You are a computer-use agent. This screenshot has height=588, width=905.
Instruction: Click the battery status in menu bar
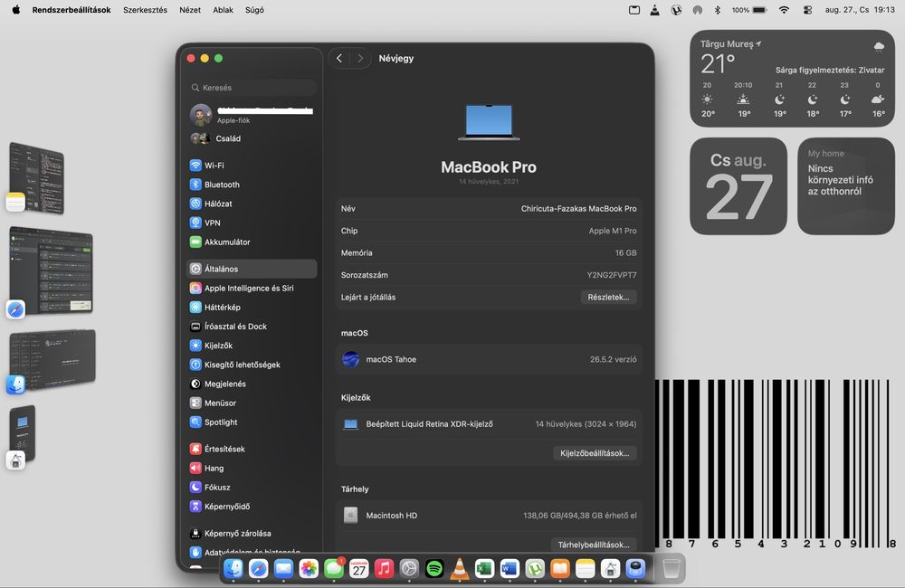(x=749, y=10)
